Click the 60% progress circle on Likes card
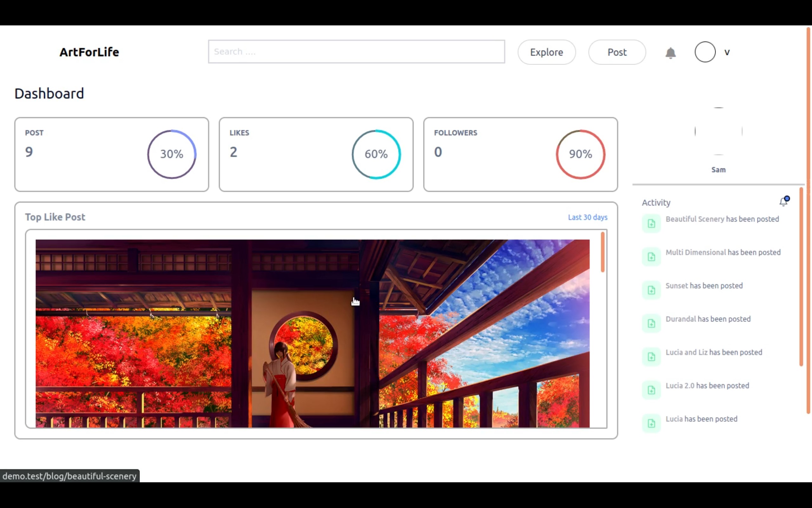The image size is (812, 508). click(376, 154)
